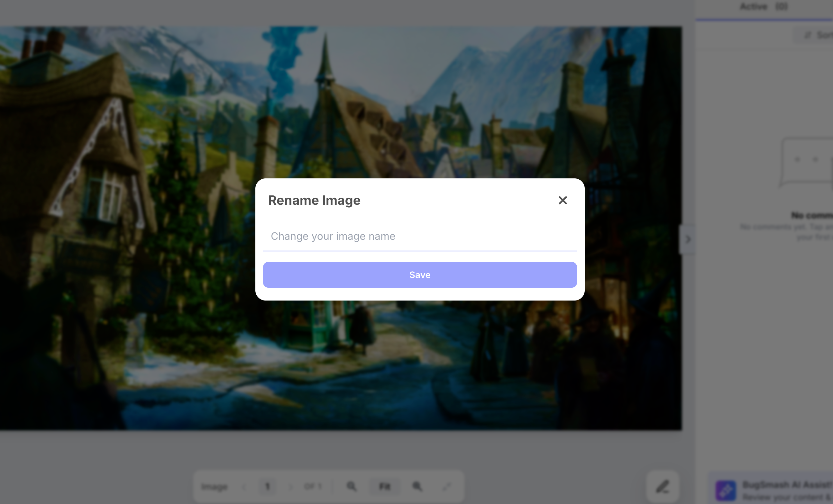Screen dimensions: 833x504
Task: Click the BugSmash AI Assistant icon
Action: click(726, 491)
